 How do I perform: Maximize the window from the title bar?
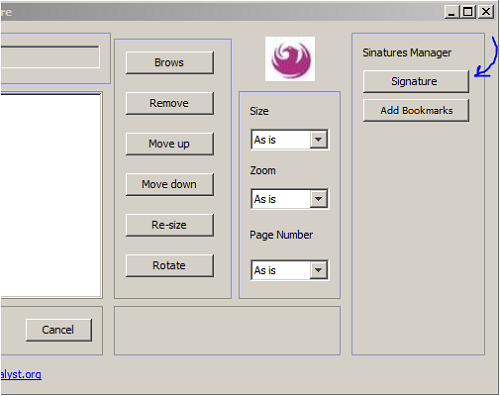click(468, 12)
